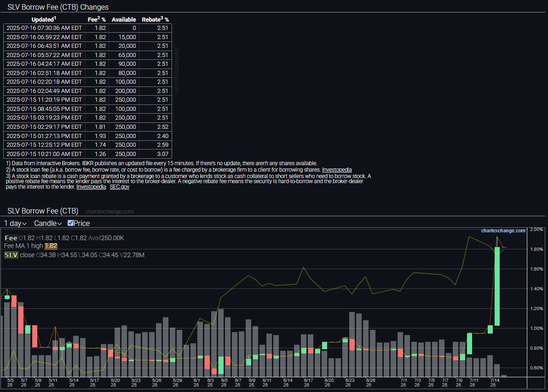The height and width of the screenshot is (392, 548).
Task: Select row 2025-07-15 01:27:13 PM EDT
Action: (88, 136)
